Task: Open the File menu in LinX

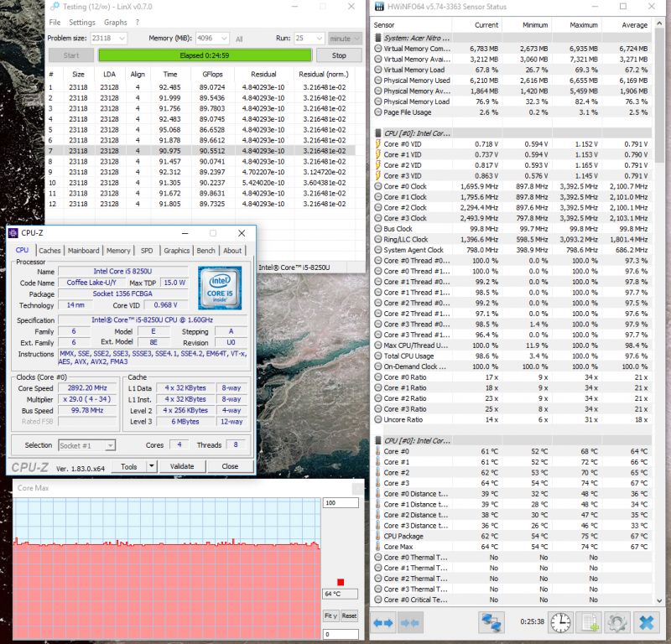Action: (x=55, y=23)
